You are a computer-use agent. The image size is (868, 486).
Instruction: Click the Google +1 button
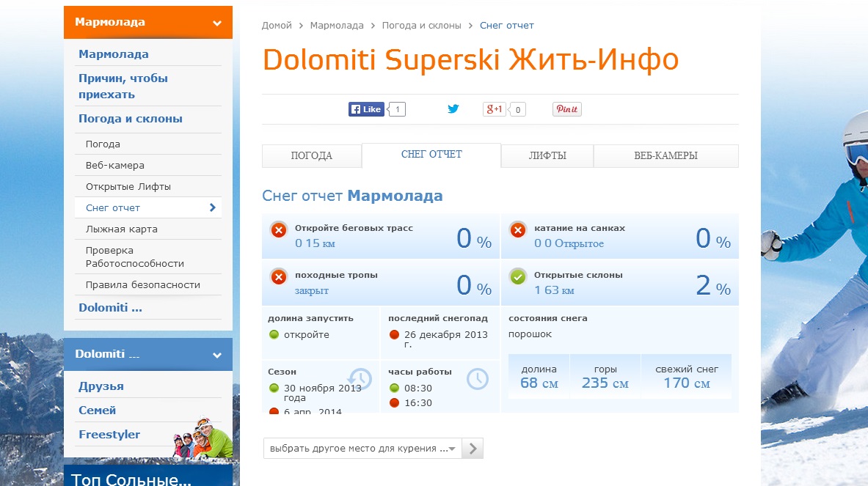click(x=495, y=109)
